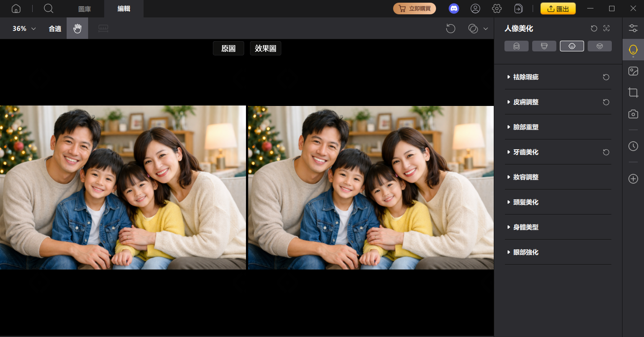
Task: Select the 编辑 tab
Action: 124,8
